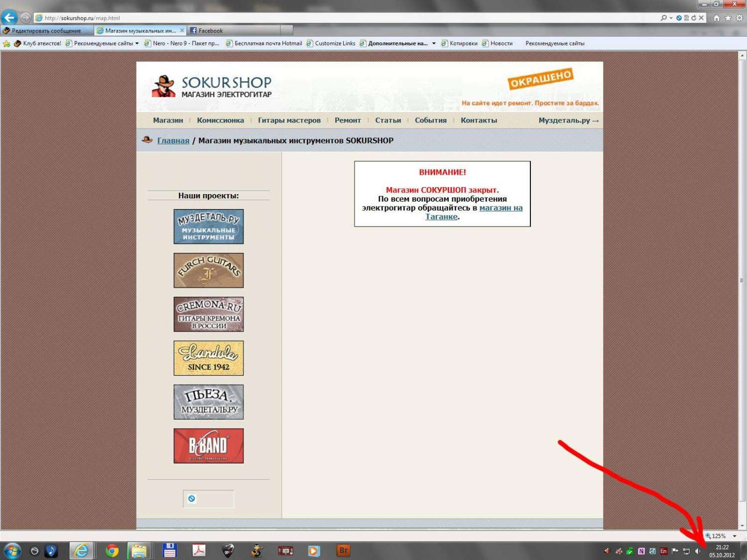Open a new blank tab button
Image resolution: width=747 pixels, height=560 pixels.
287,30
